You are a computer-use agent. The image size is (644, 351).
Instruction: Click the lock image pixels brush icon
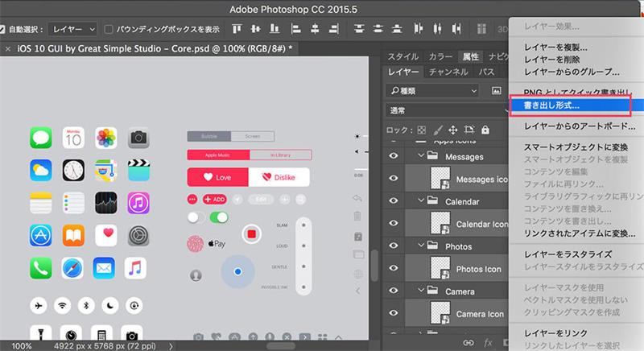(437, 130)
